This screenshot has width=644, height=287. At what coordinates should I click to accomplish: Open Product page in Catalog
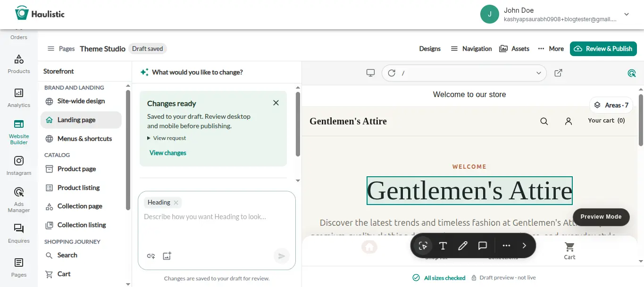81,169
